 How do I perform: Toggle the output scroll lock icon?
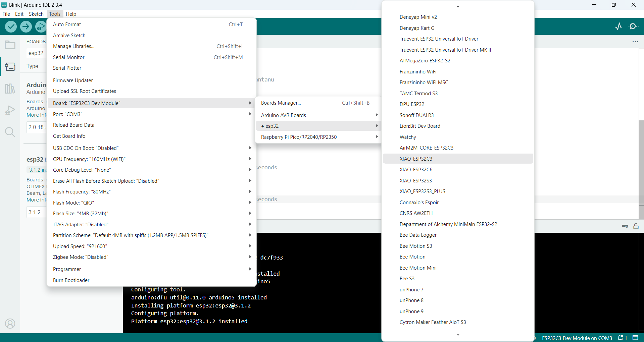(x=636, y=226)
